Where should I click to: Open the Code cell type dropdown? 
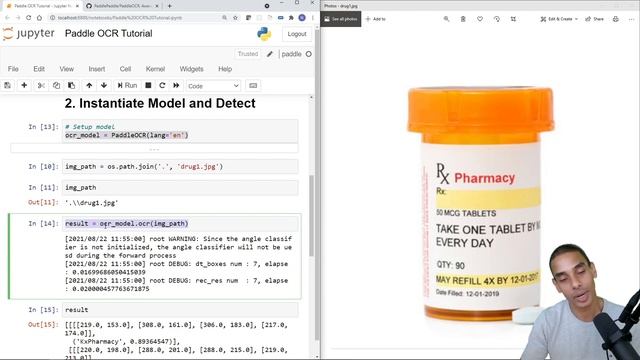pyautogui.click(x=213, y=86)
